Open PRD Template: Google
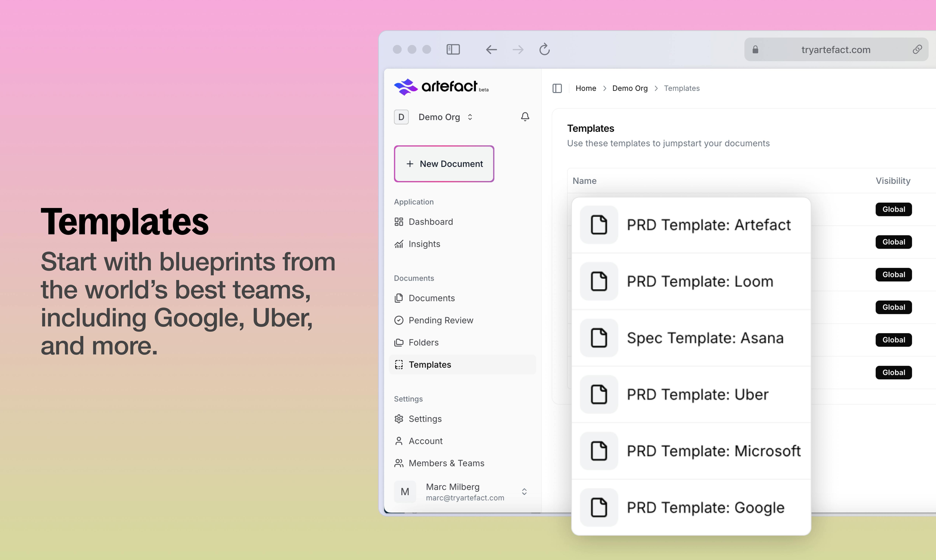936x560 pixels. point(691,507)
